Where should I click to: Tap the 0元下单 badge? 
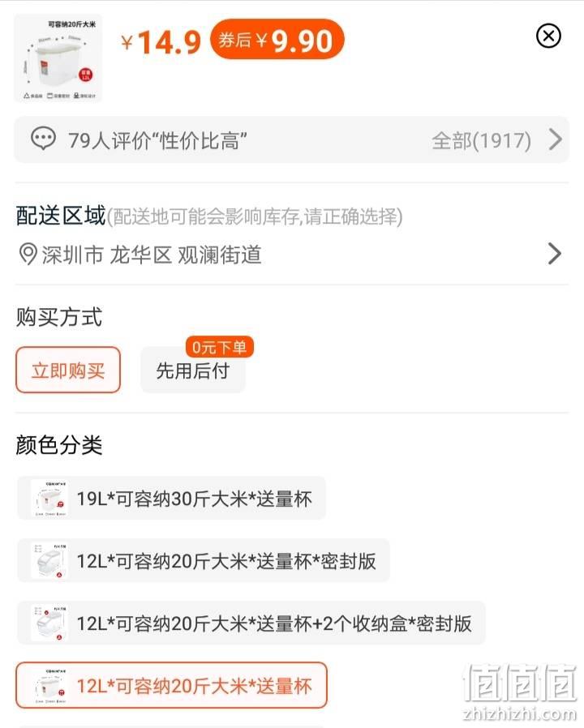pyautogui.click(x=219, y=347)
